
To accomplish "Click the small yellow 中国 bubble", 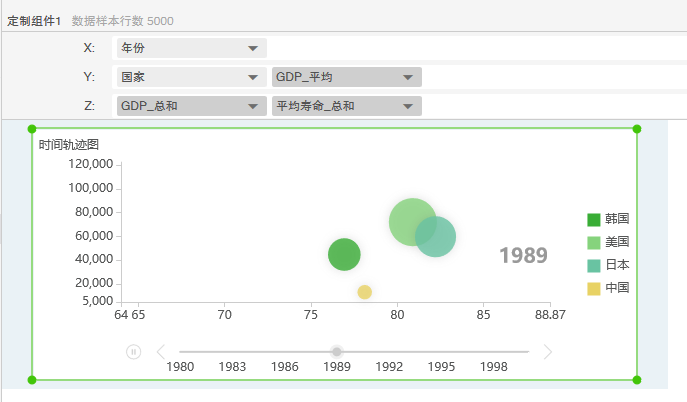I will (365, 292).
